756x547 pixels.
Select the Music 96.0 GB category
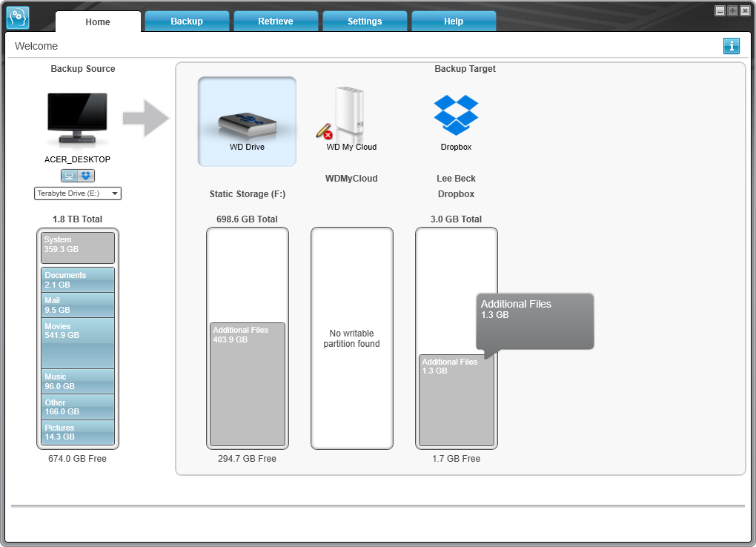78,382
